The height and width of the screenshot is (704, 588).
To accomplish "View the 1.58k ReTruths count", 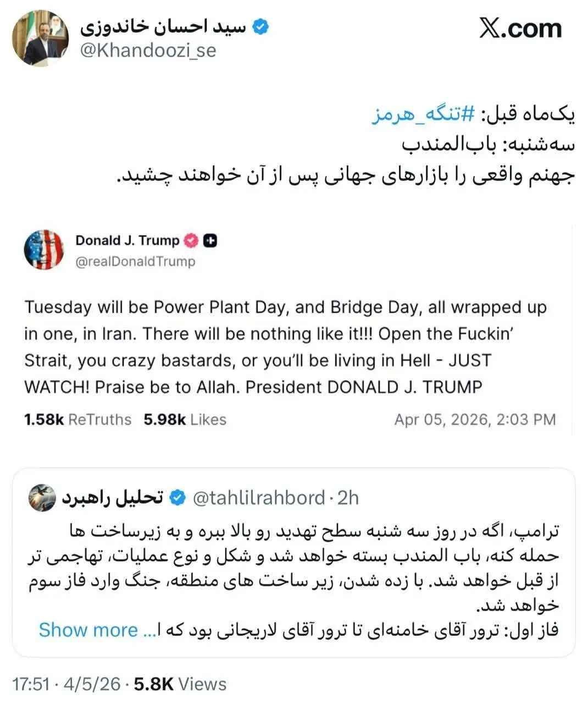I will click(77, 420).
